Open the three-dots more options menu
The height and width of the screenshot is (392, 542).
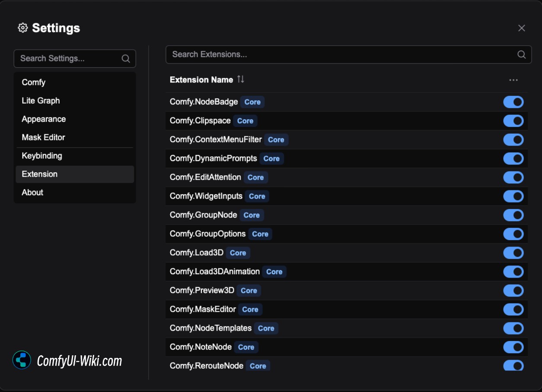[x=513, y=80]
